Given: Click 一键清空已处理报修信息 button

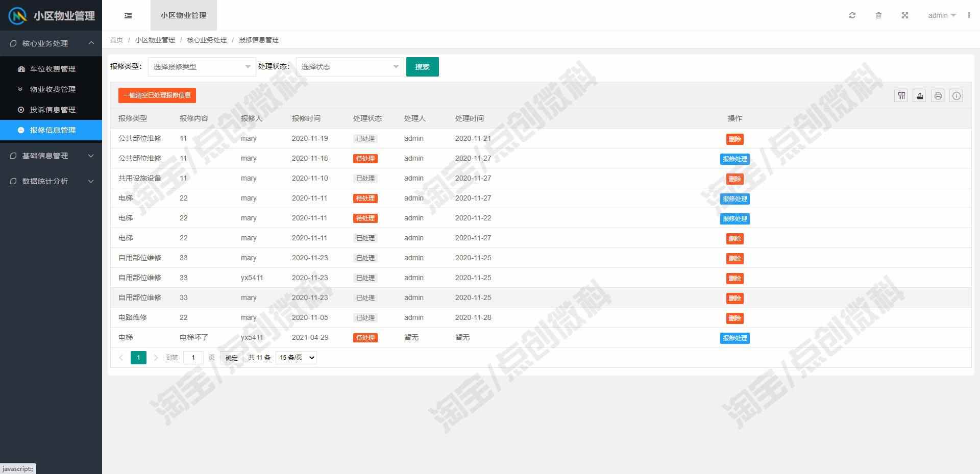Looking at the screenshot, I should [157, 95].
